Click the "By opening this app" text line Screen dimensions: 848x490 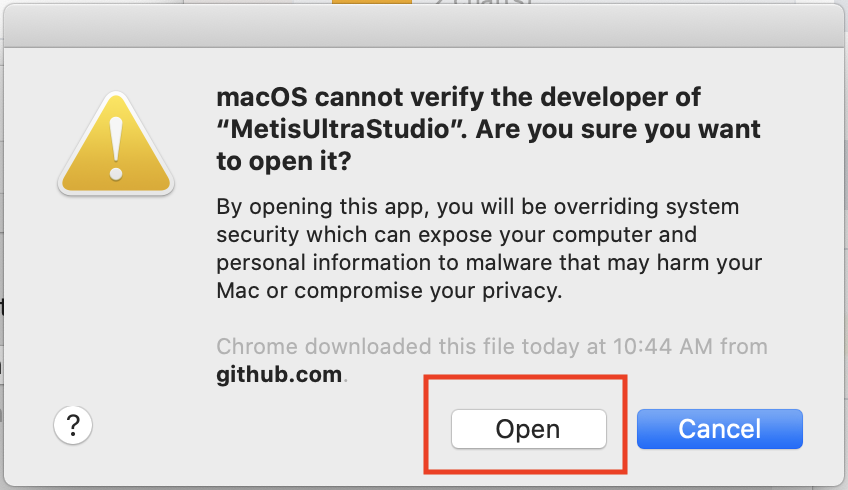pos(478,207)
